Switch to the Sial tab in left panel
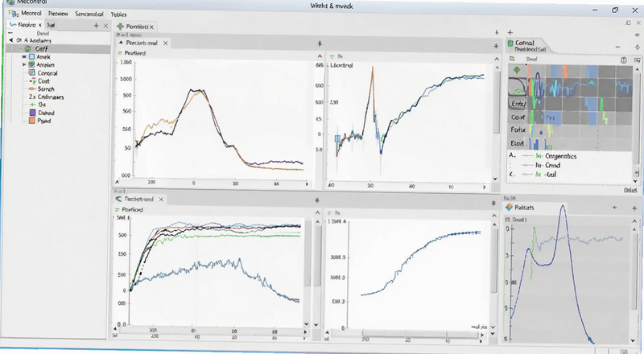Viewport: 644px width, 354px height. [x=51, y=25]
